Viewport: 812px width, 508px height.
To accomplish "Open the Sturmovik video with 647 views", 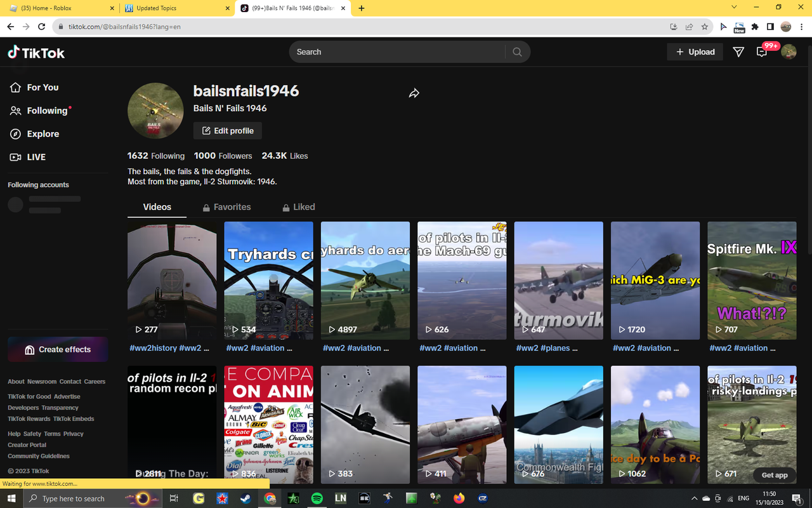I will click(559, 281).
